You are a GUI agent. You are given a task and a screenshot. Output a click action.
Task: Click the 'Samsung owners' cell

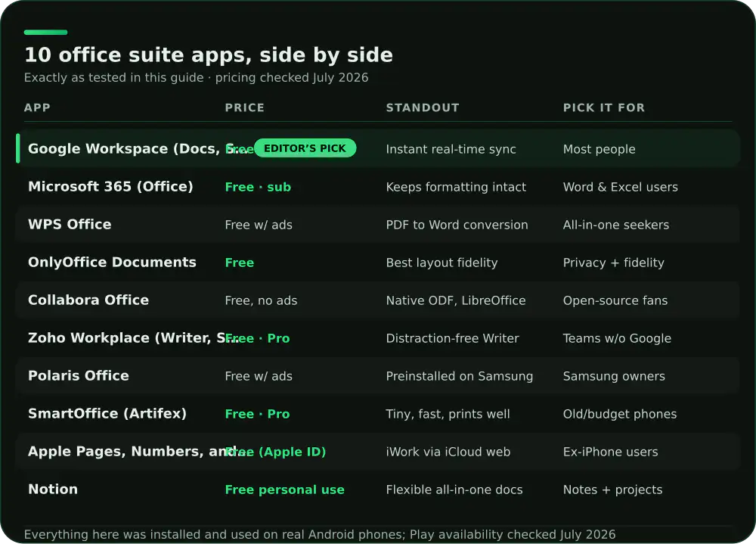(614, 377)
